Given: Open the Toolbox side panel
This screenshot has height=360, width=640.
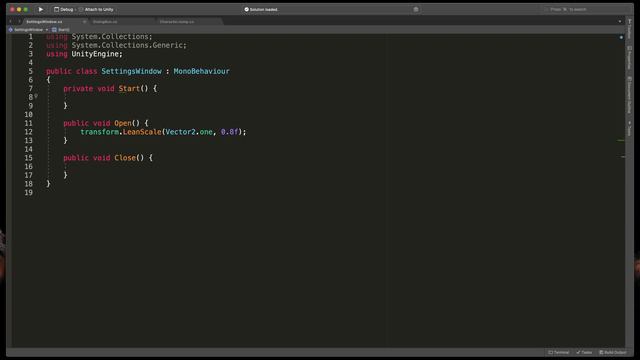Looking at the screenshot, I should point(629,29).
